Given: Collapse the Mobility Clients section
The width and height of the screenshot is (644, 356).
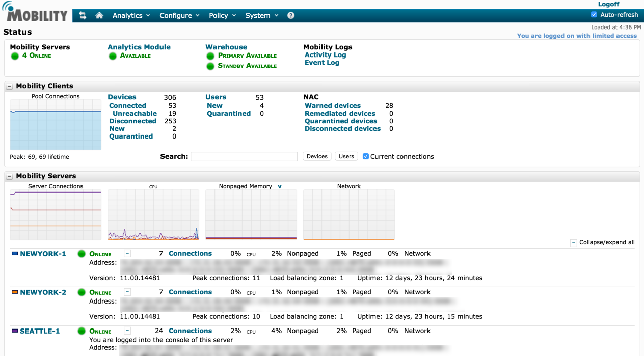Looking at the screenshot, I should pyautogui.click(x=9, y=86).
